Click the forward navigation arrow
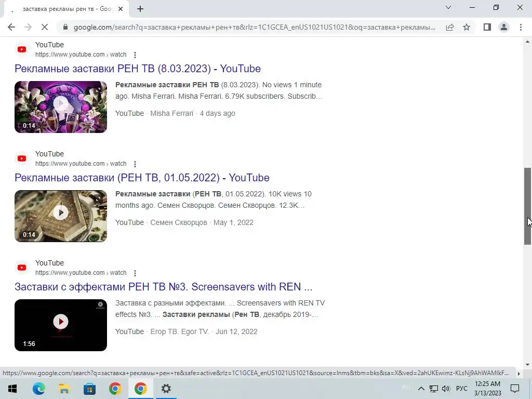Viewport: 532px width, 399px height. pos(28,27)
